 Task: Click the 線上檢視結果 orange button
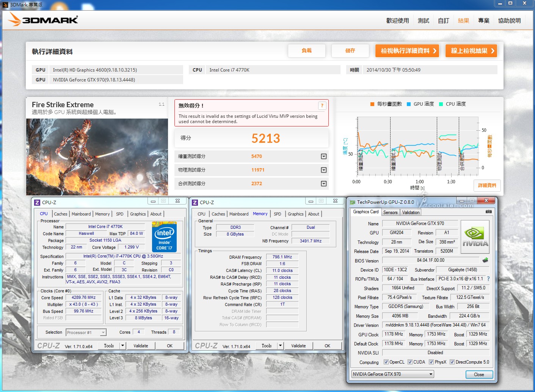coord(471,51)
